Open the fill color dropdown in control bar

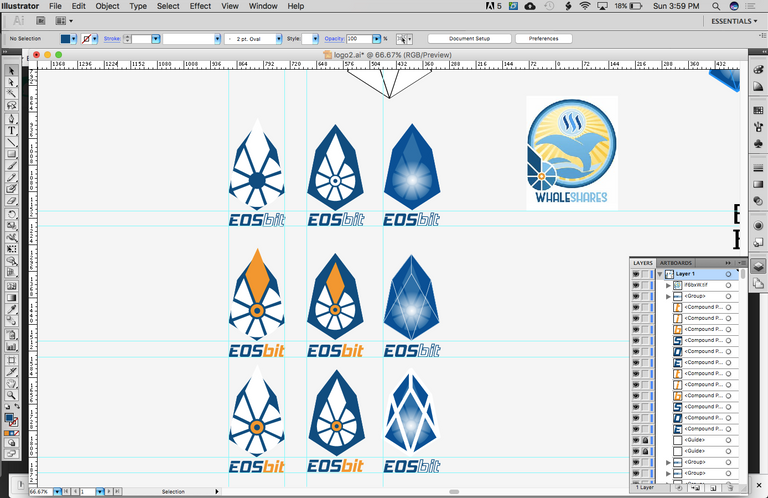[74, 39]
